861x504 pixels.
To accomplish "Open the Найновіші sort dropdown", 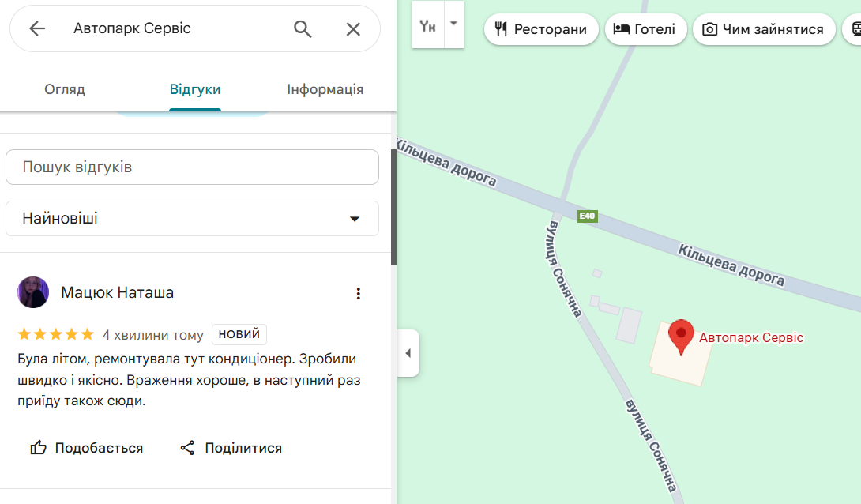I will [x=192, y=219].
